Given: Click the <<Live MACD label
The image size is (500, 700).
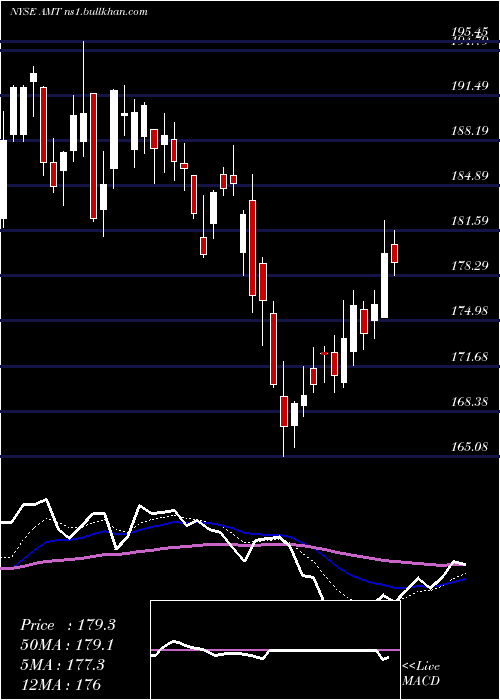Looking at the screenshot, I should point(421,673).
